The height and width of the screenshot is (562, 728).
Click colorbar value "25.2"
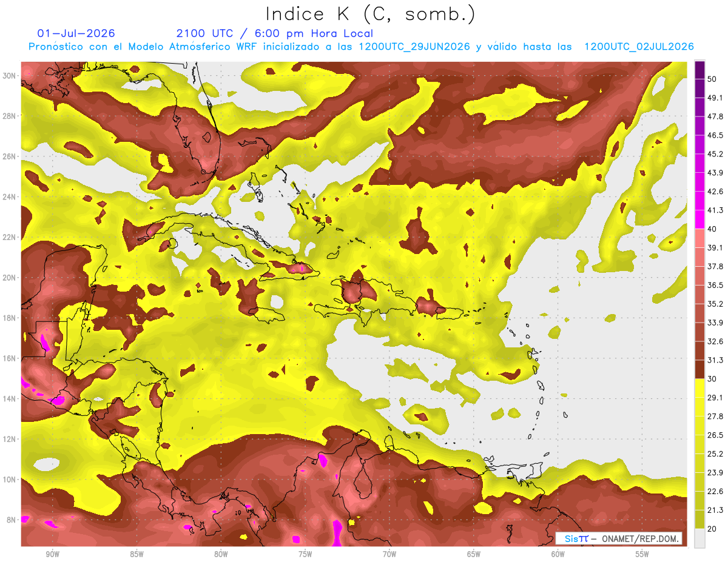[x=715, y=454]
